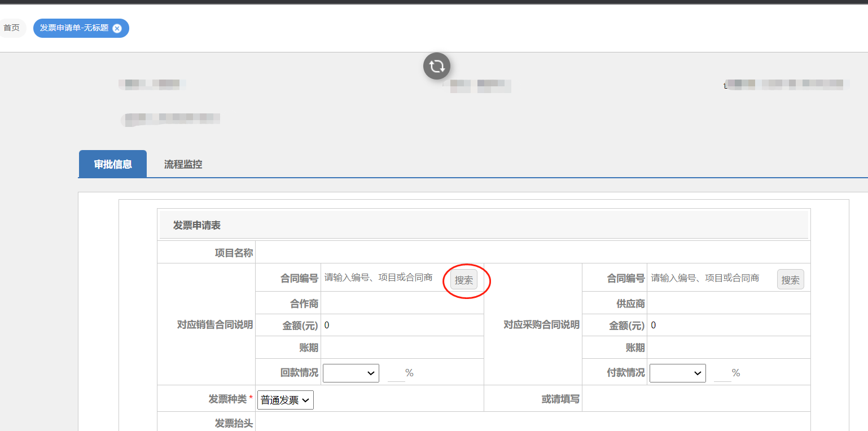Click the 发票申请表 heading
This screenshot has width=868, height=431.
click(x=197, y=225)
